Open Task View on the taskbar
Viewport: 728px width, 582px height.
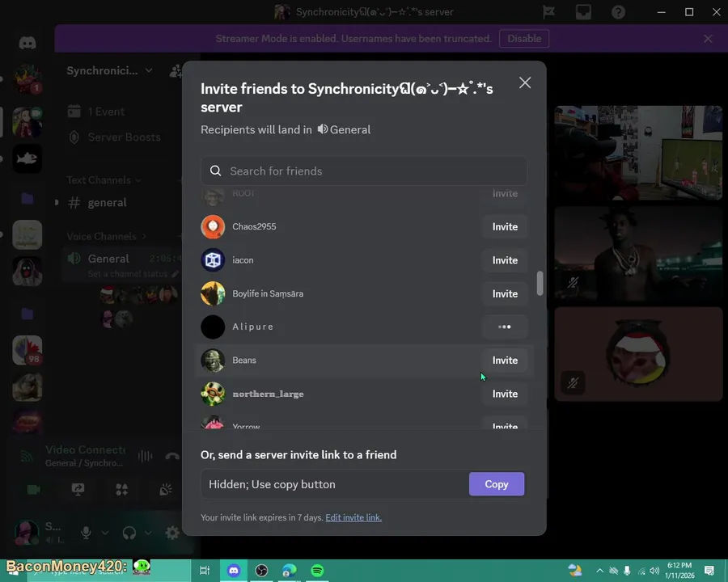pyautogui.click(x=205, y=571)
